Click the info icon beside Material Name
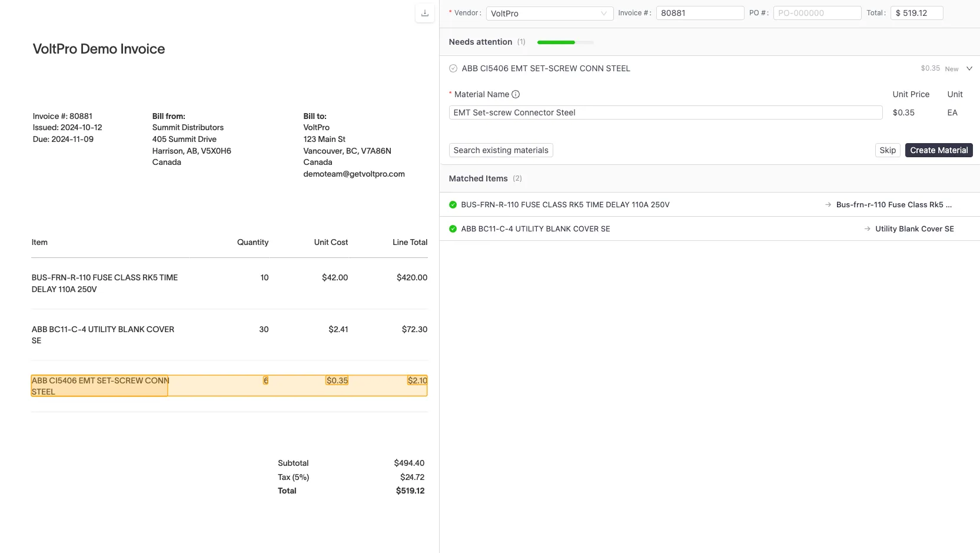This screenshot has height=553, width=980. click(516, 94)
